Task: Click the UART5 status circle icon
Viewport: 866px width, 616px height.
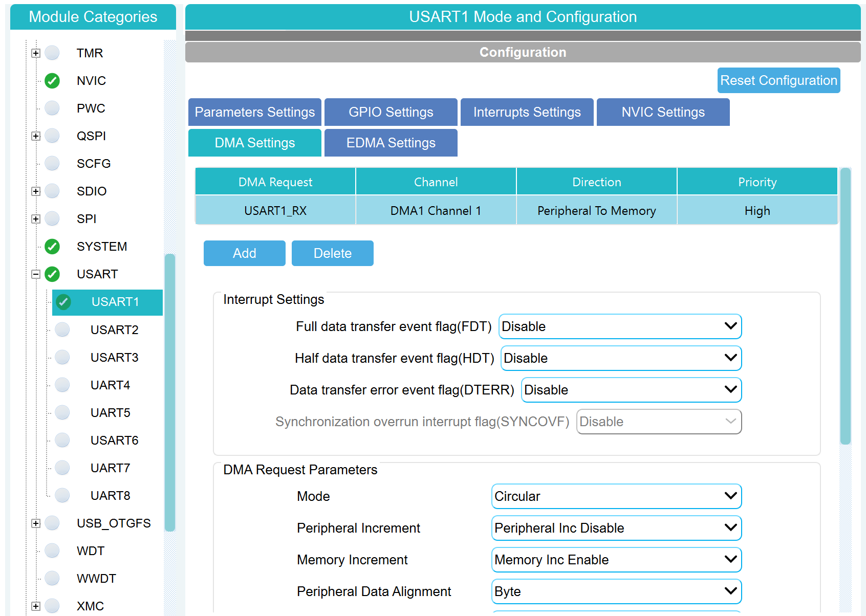Action: [62, 412]
